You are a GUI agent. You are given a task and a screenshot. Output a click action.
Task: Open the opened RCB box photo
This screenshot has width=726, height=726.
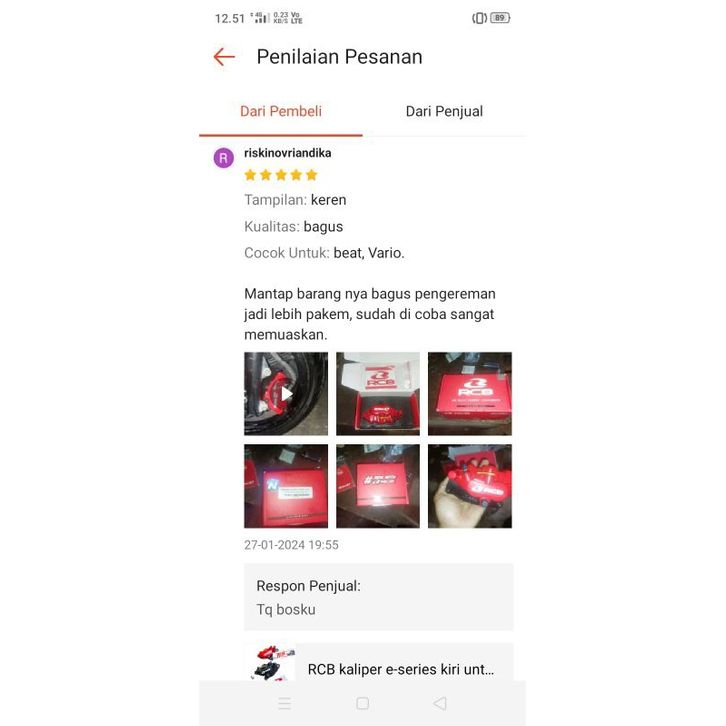378,394
